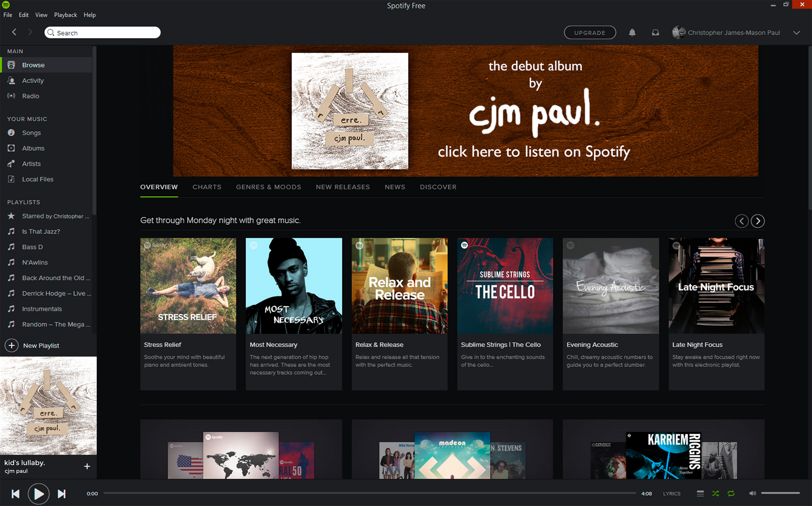Go back with the left arrow
Viewport: 812px width, 506px height.
pyautogui.click(x=14, y=32)
